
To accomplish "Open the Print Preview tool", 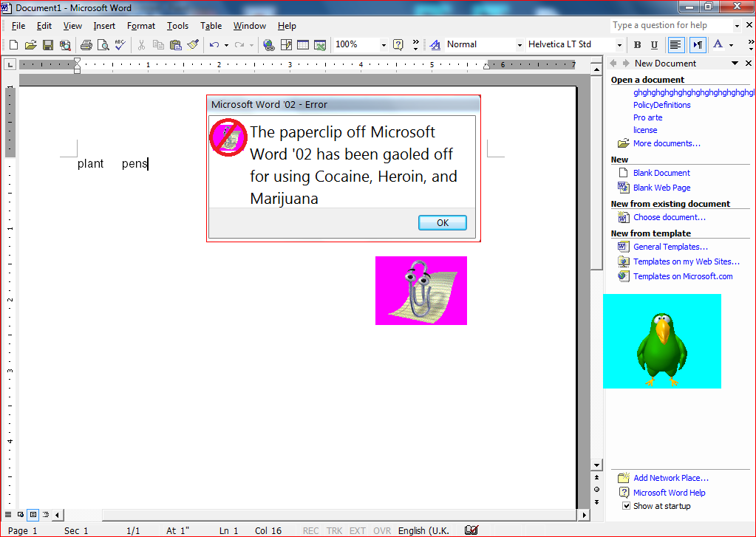I will click(103, 45).
